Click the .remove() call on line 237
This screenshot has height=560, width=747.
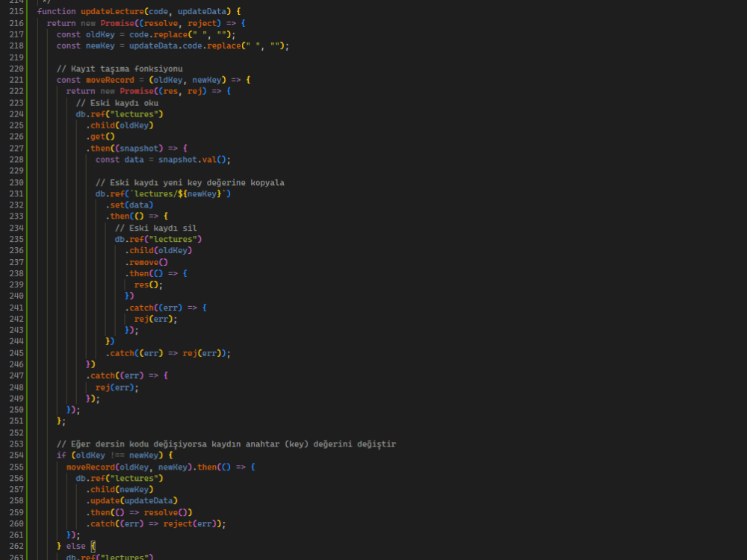[x=146, y=262]
